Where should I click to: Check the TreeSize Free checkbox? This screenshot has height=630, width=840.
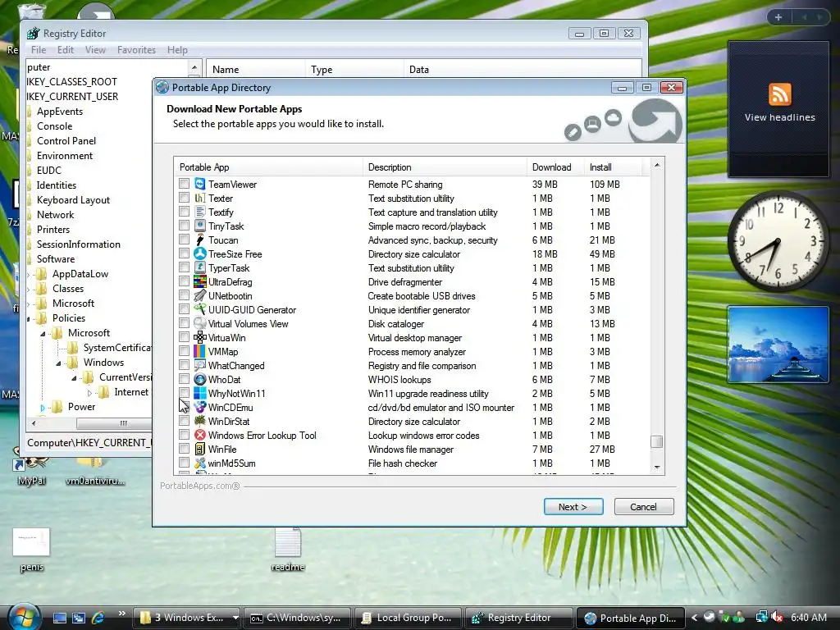[185, 253]
